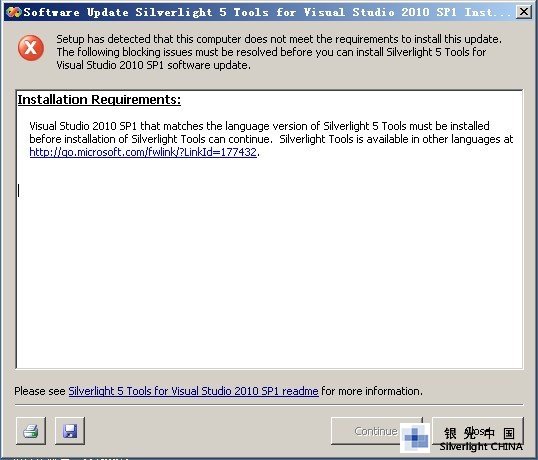Click the 'following blocking issues' message line

click(x=271, y=52)
